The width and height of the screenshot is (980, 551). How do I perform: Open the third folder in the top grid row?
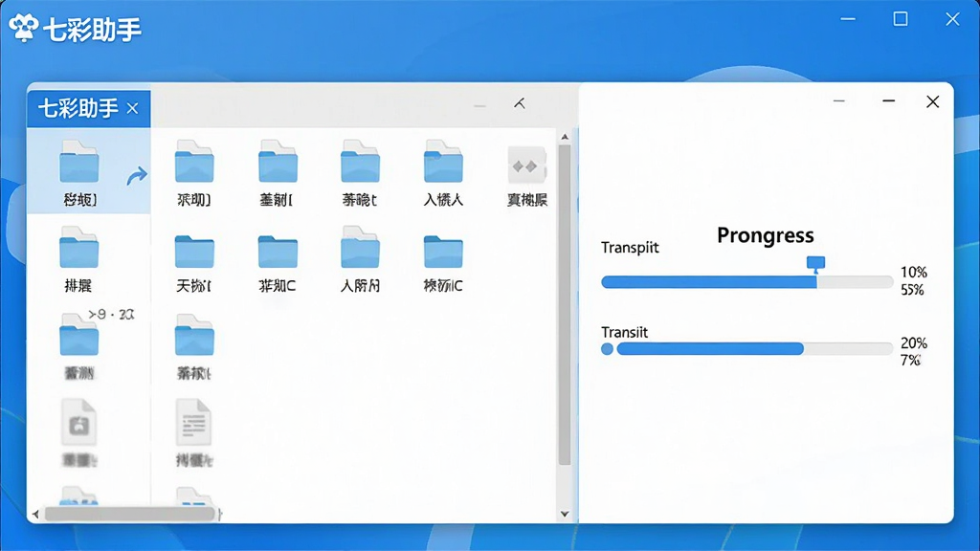tap(360, 162)
